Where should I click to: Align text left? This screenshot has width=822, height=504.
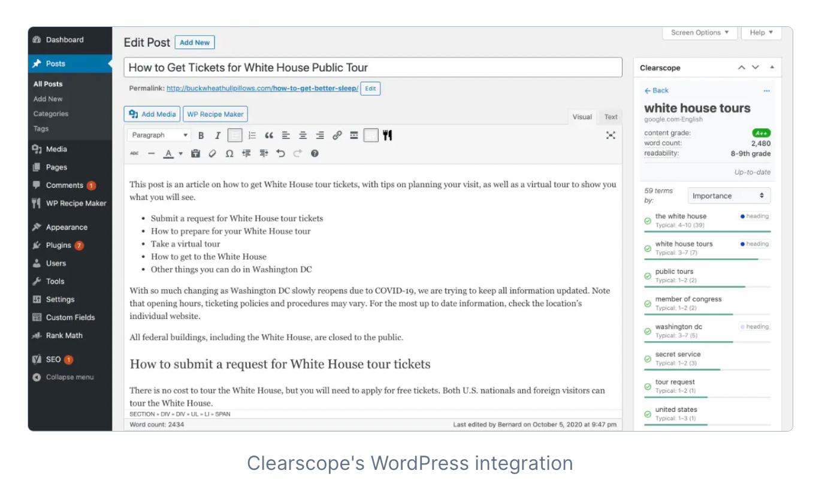[x=286, y=135]
